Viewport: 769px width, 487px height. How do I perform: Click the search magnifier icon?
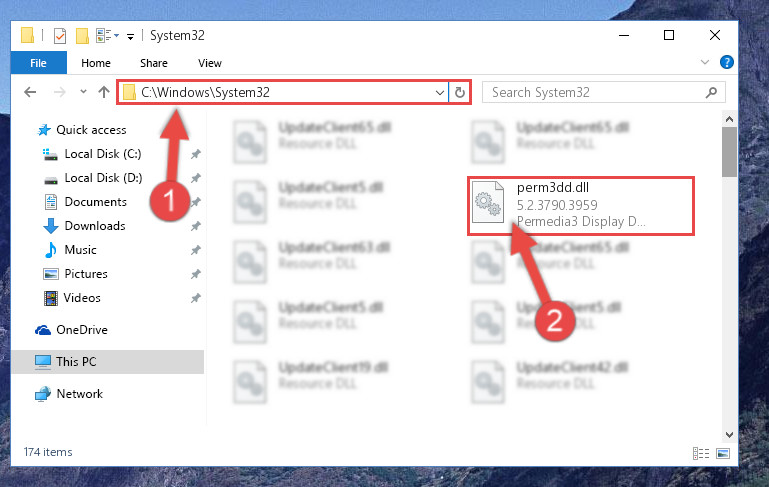(x=711, y=92)
